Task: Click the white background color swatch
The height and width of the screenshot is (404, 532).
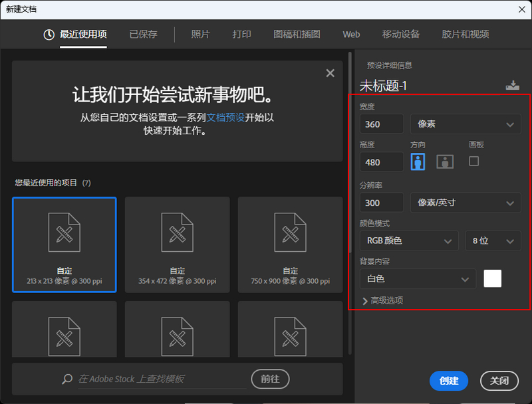Action: point(492,278)
